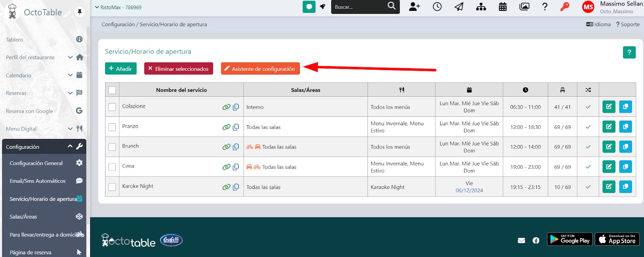Screen dimensions: 644x257
Task: Click the Nombre del servicio column header
Action: point(182,90)
